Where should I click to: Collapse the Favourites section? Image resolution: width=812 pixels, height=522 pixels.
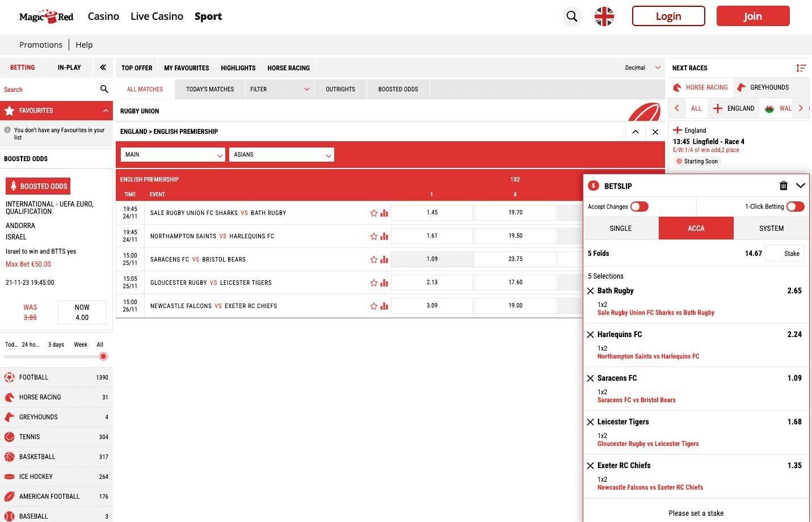pyautogui.click(x=106, y=111)
